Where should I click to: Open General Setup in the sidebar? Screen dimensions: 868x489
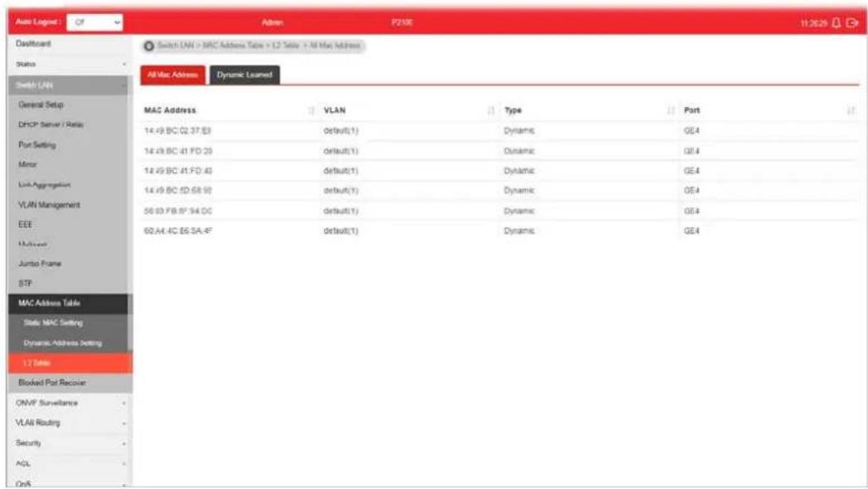point(41,104)
